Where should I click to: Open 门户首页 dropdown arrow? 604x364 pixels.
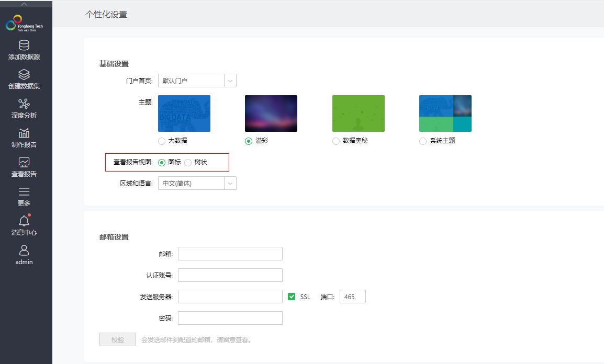pos(230,81)
